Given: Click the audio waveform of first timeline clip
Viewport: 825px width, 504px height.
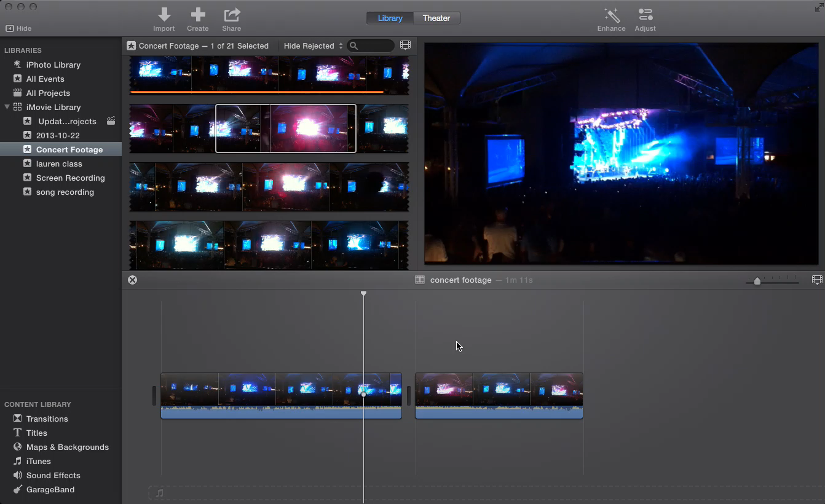Looking at the screenshot, I should click(x=281, y=412).
